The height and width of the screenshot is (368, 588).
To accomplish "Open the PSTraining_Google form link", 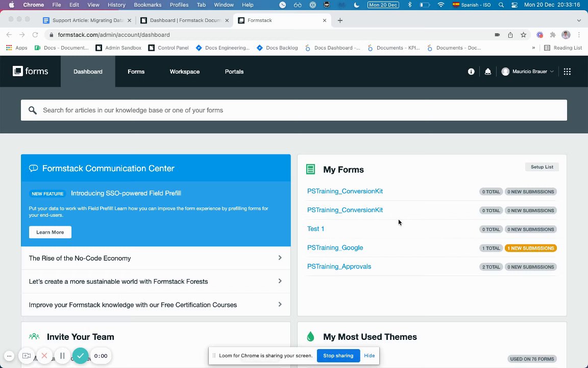I will tap(335, 247).
